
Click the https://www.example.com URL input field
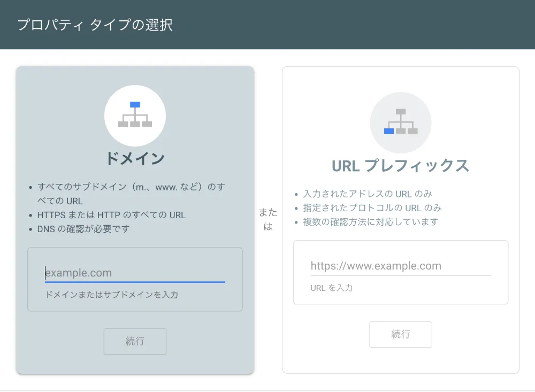[400, 266]
